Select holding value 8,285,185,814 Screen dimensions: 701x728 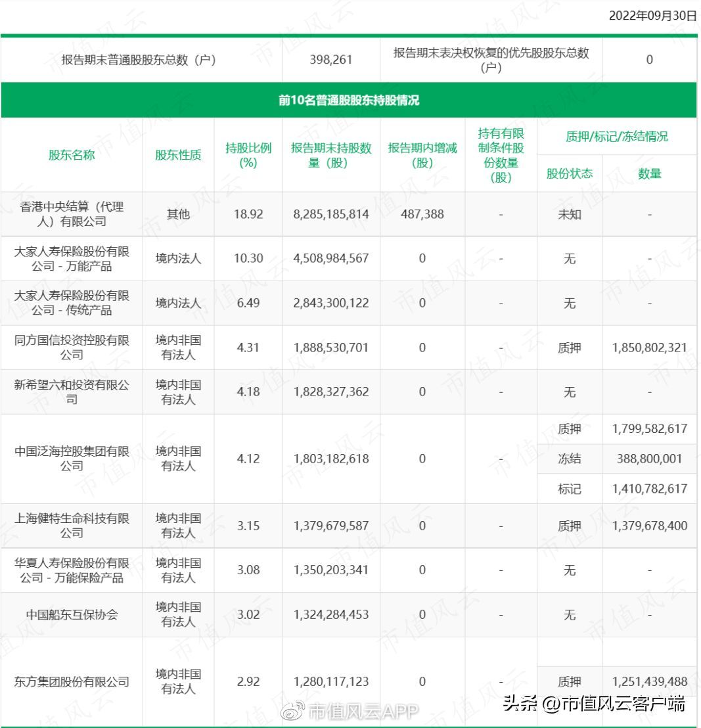pyautogui.click(x=331, y=214)
